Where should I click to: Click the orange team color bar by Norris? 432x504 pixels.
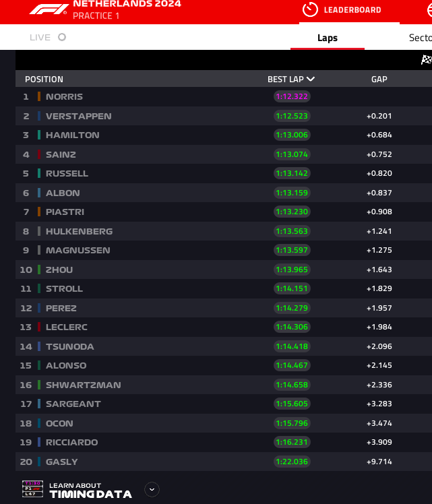click(x=39, y=96)
